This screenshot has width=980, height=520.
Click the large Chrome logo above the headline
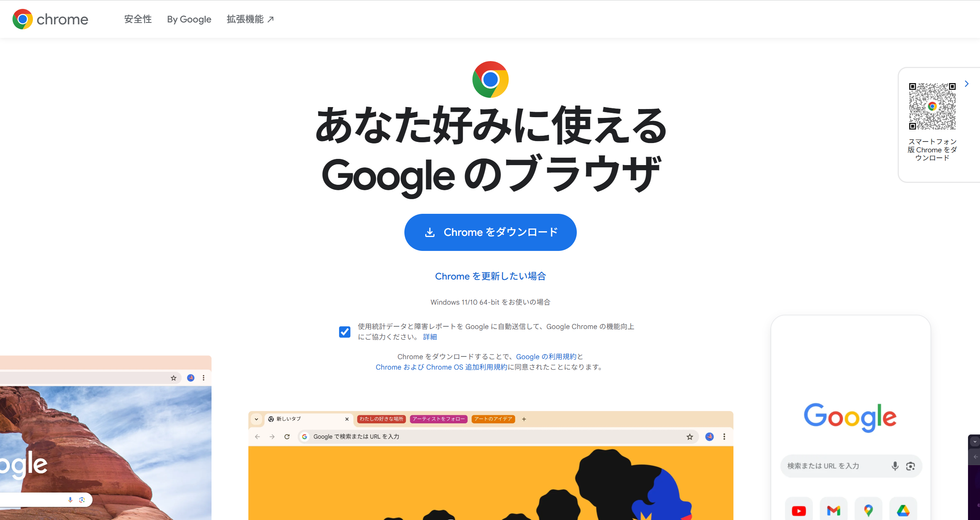[x=490, y=79]
